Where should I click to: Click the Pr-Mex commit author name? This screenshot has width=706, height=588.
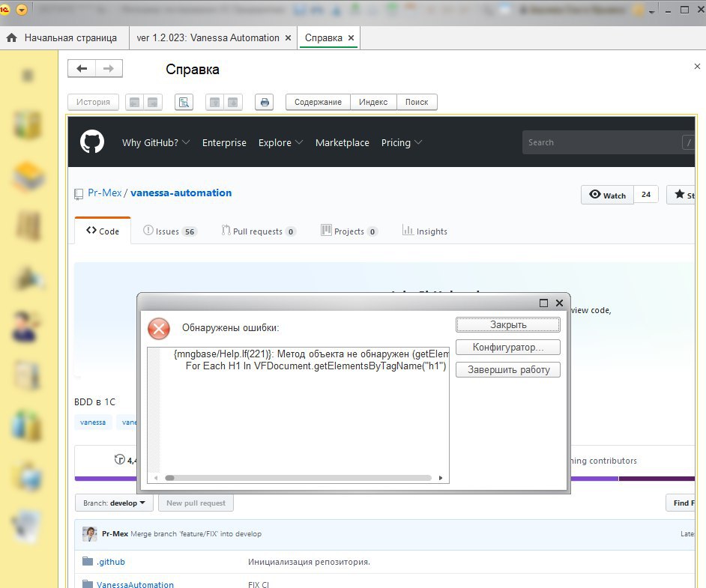[x=115, y=533]
